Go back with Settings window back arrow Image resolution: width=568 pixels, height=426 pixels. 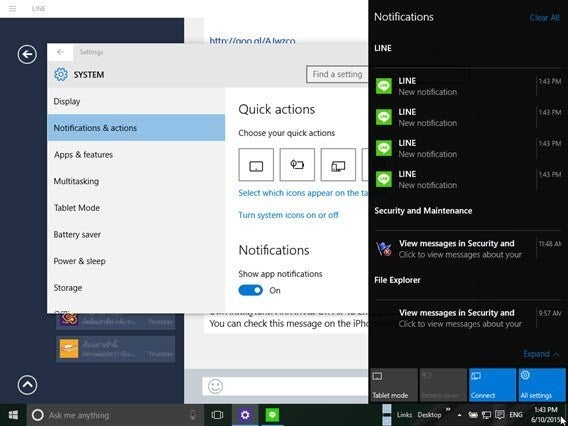(60, 52)
